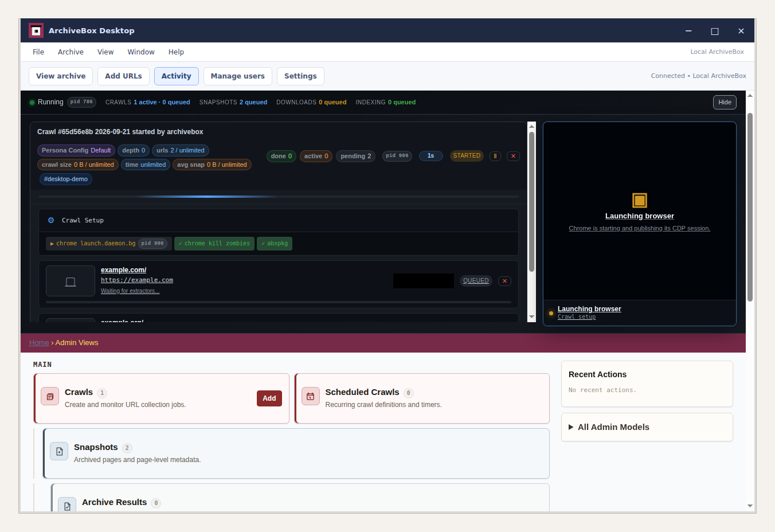Image resolution: width=775 pixels, height=532 pixels.
Task: Click the Crawls card icon
Action: (x=50, y=396)
